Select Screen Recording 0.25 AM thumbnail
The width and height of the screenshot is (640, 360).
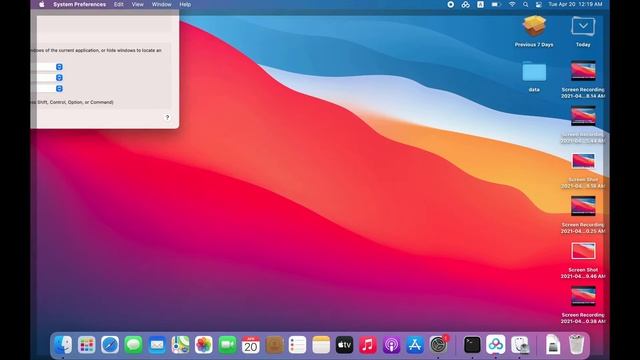(x=583, y=206)
